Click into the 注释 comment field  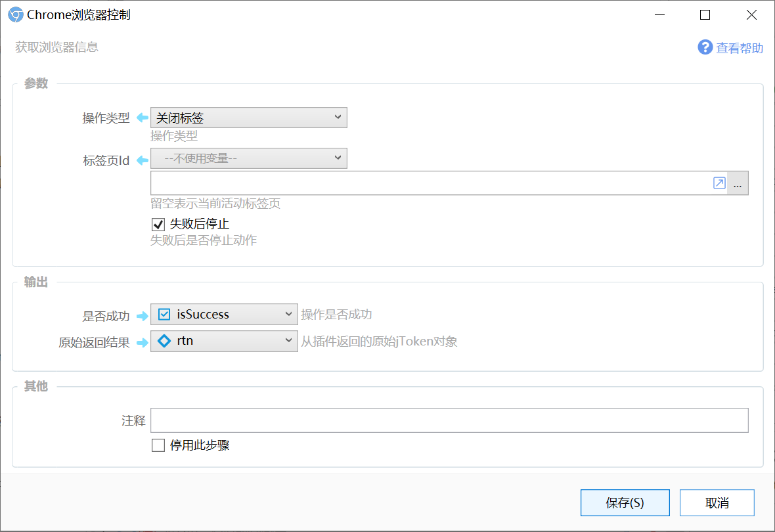pyautogui.click(x=449, y=420)
